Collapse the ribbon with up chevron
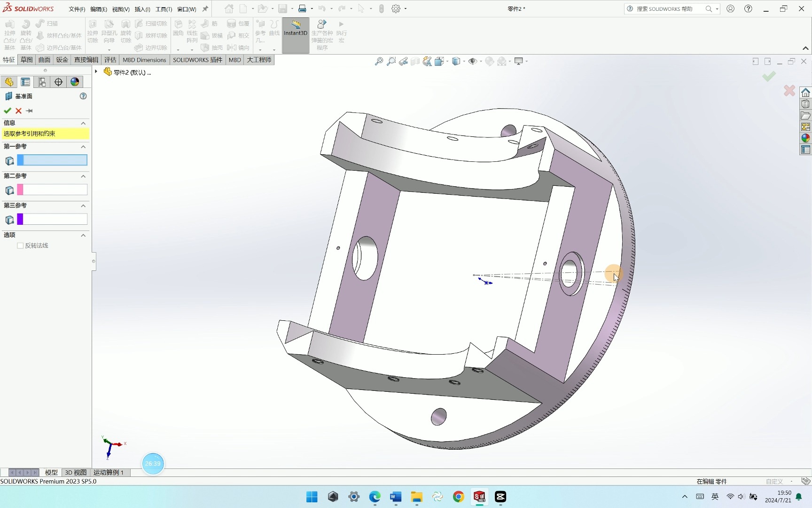The height and width of the screenshot is (508, 812). pyautogui.click(x=805, y=48)
